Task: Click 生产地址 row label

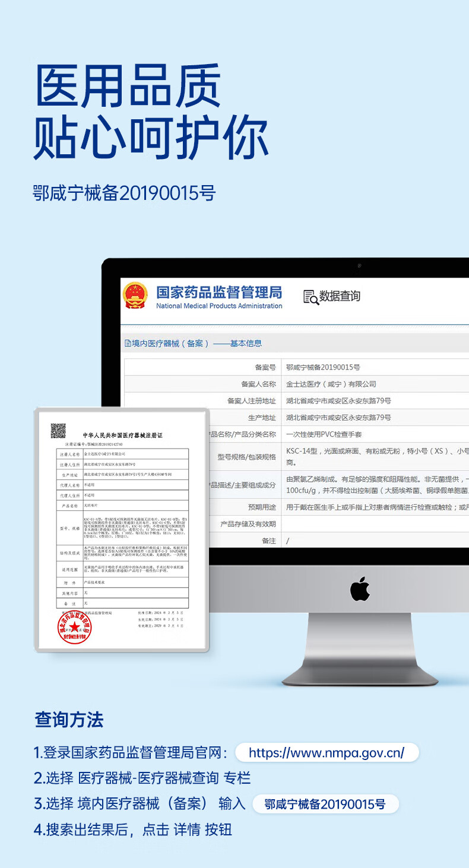Action: [262, 418]
